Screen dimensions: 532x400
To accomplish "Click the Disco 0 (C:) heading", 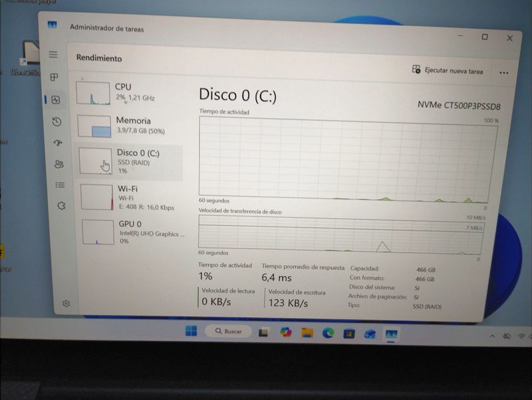I will [237, 94].
